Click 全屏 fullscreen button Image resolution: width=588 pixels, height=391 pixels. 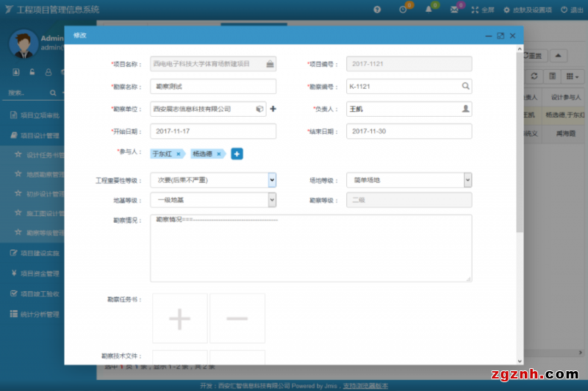tap(483, 10)
